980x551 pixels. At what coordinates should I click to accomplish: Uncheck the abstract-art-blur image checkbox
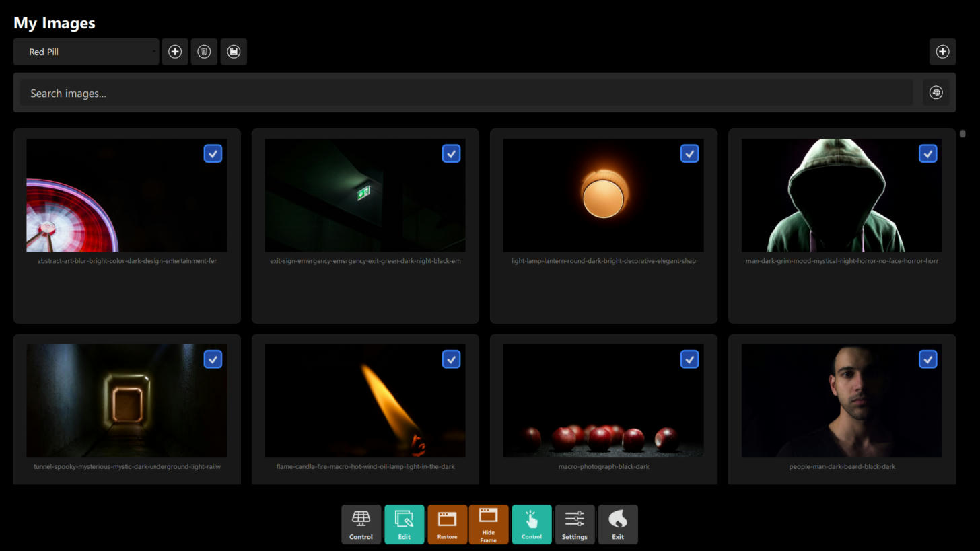(213, 154)
